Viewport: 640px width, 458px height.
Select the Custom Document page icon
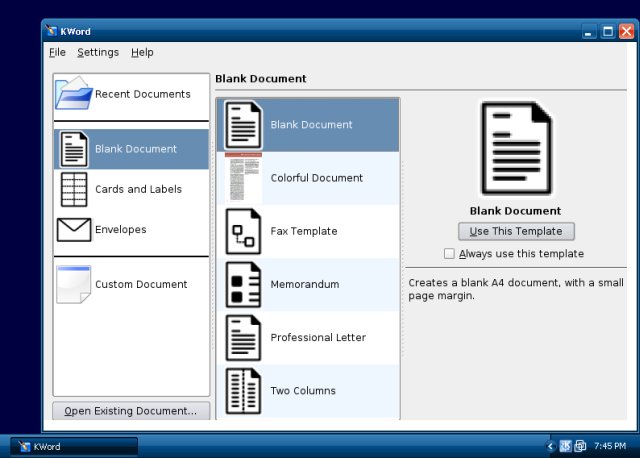[73, 284]
